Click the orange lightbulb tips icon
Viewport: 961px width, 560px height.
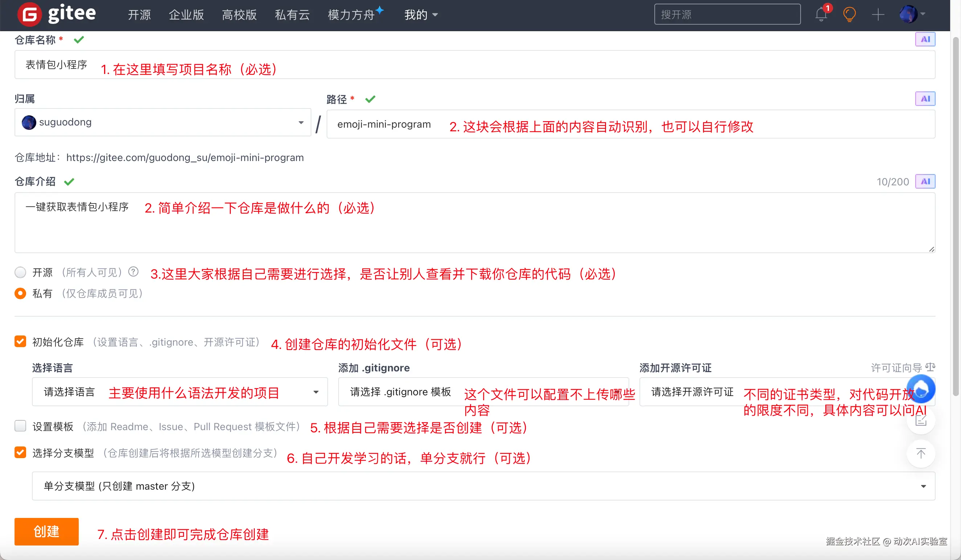coord(849,15)
